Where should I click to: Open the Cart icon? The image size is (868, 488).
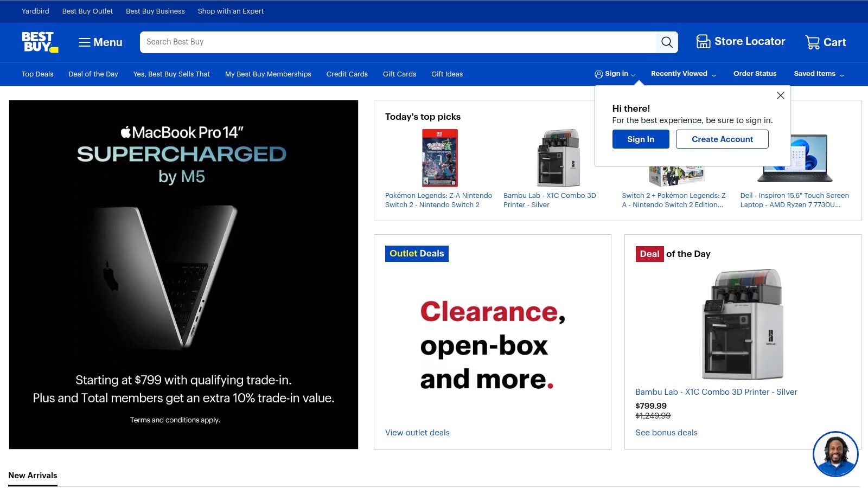coord(812,42)
